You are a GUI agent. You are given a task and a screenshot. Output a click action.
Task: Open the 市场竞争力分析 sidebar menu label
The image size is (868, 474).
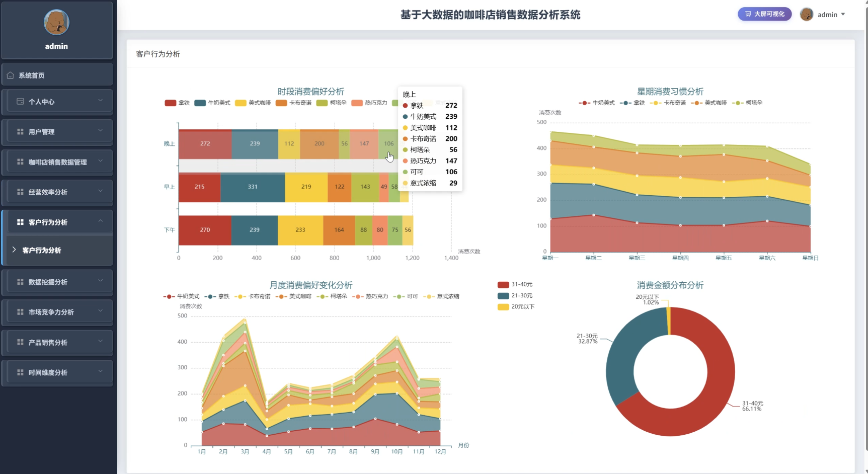(51, 312)
